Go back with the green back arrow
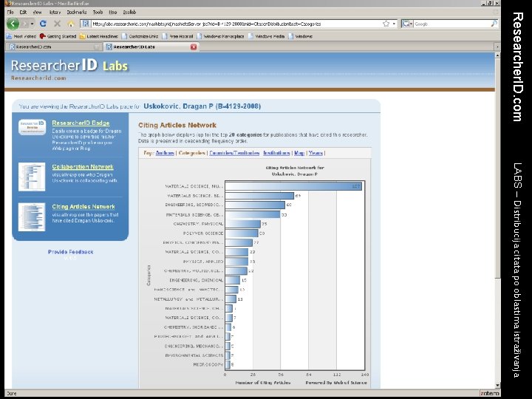Viewport: 532px width, 399px height. point(13,24)
